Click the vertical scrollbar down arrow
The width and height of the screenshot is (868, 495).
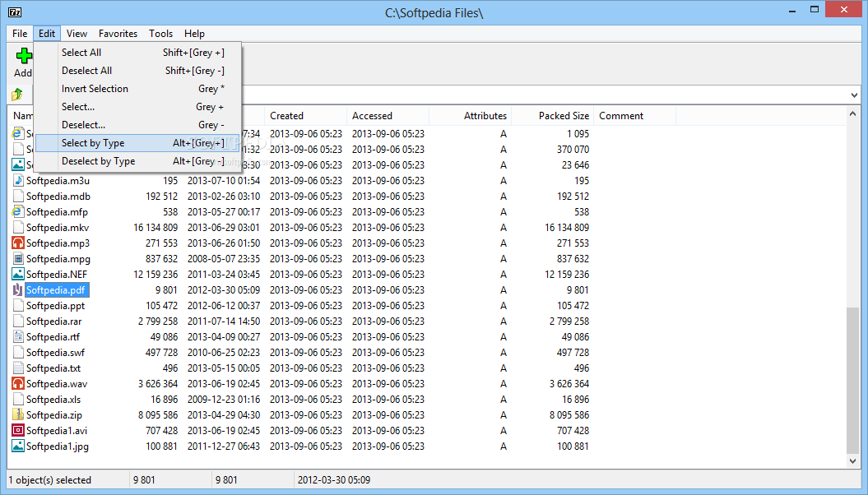point(852,460)
